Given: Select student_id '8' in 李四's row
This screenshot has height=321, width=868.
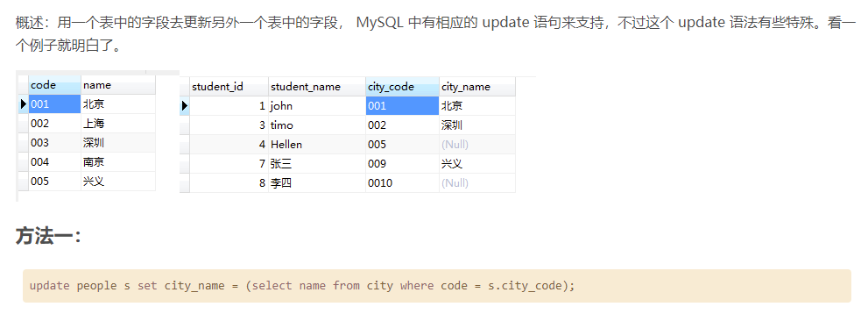Looking at the screenshot, I should (229, 183).
